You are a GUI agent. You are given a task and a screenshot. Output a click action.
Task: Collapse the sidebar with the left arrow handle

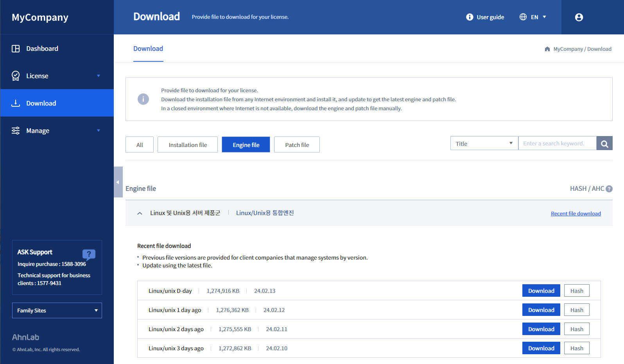point(118,182)
